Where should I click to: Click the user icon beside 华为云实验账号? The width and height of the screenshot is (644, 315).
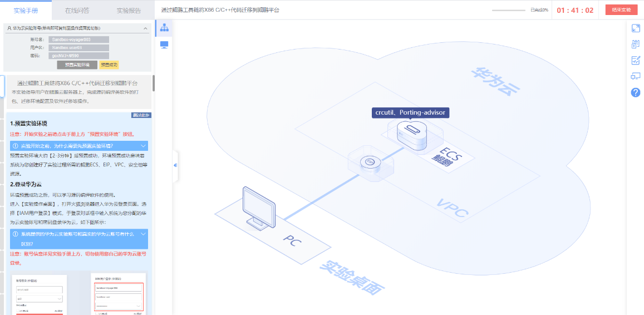pyautogui.click(x=9, y=28)
